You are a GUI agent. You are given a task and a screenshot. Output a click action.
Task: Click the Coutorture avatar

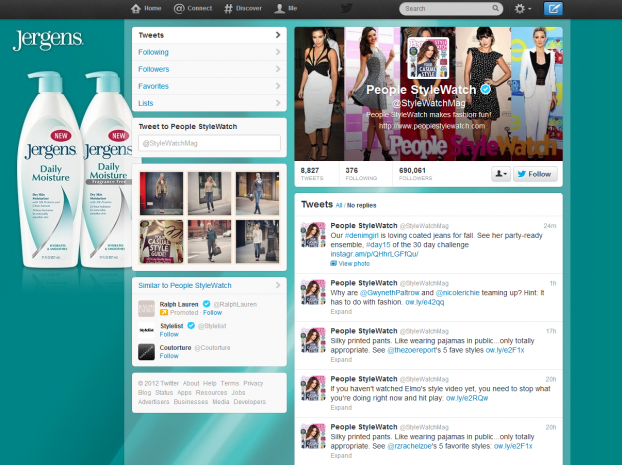click(146, 352)
